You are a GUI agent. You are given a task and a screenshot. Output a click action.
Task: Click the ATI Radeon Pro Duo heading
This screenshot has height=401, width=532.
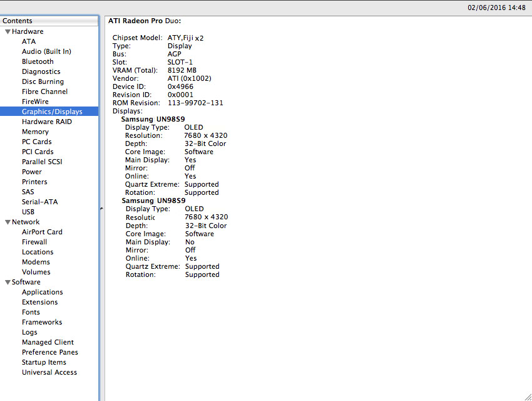[145, 21]
